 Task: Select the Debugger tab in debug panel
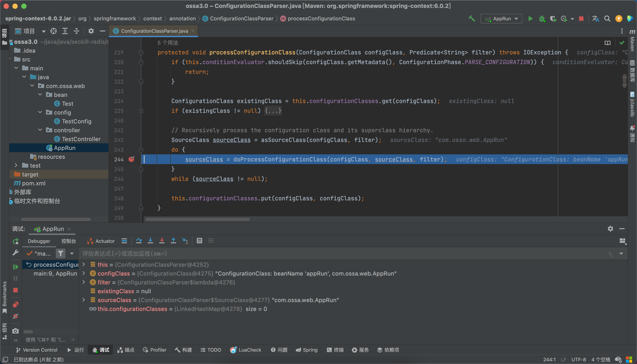pyautogui.click(x=39, y=241)
